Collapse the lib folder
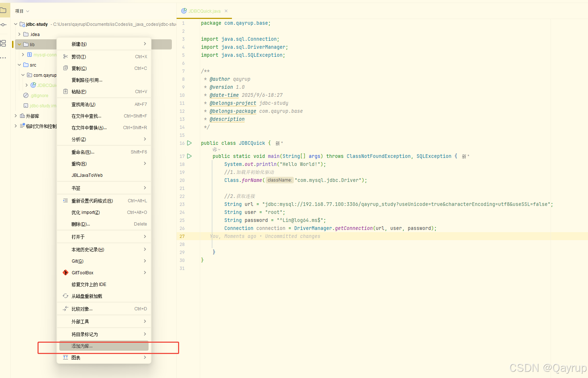The height and width of the screenshot is (378, 588). 19,44
